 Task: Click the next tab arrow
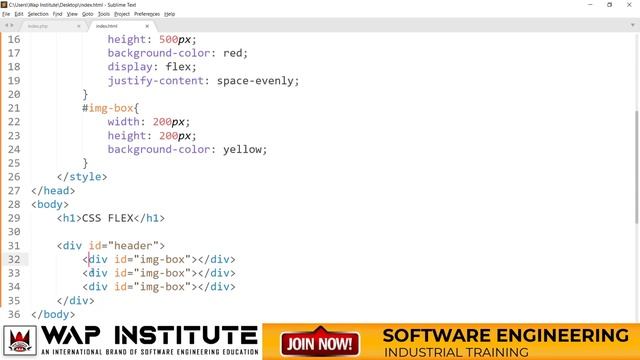12,25
